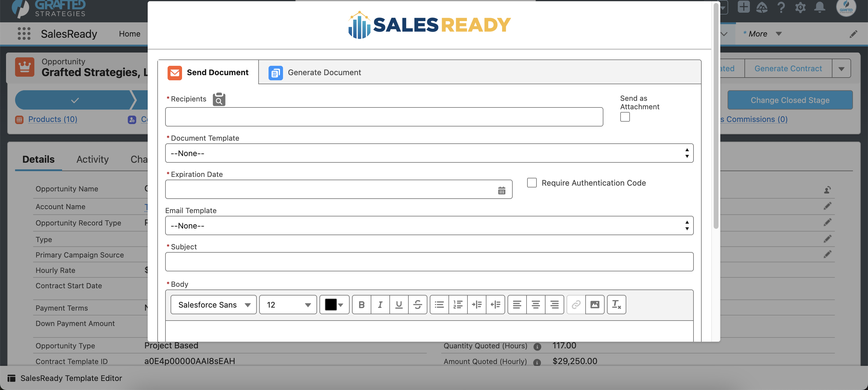The image size is (868, 390).
Task: Open the Document Template dropdown
Action: pos(429,153)
